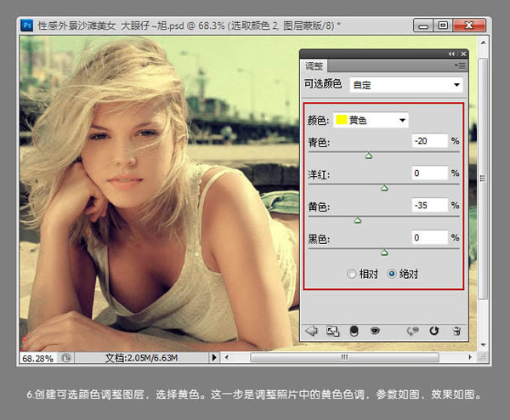
Task: Click the status bar preview icon beside zoom
Action: tap(66, 358)
